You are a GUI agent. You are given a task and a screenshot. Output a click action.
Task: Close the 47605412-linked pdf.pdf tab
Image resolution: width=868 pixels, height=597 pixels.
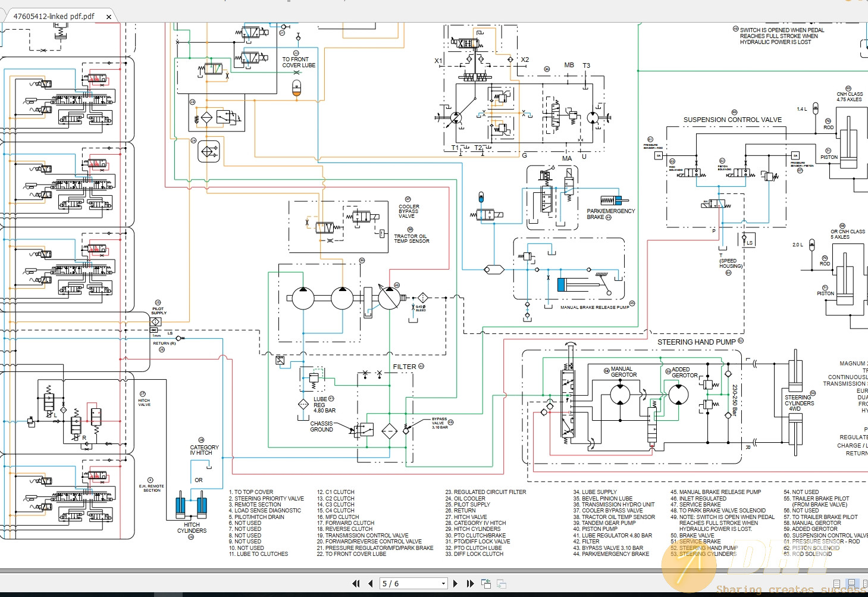(109, 17)
